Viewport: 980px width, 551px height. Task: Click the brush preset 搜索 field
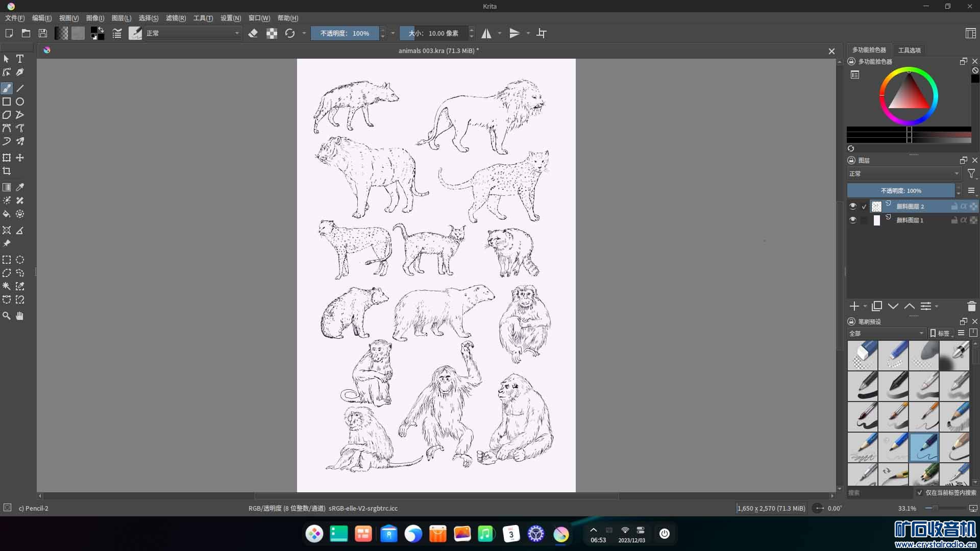click(x=879, y=493)
